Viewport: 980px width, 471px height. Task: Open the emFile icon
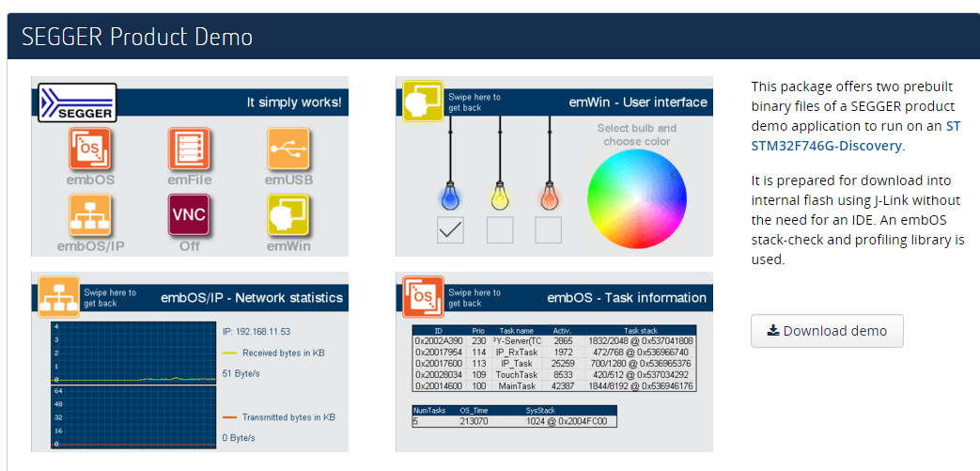(x=190, y=149)
